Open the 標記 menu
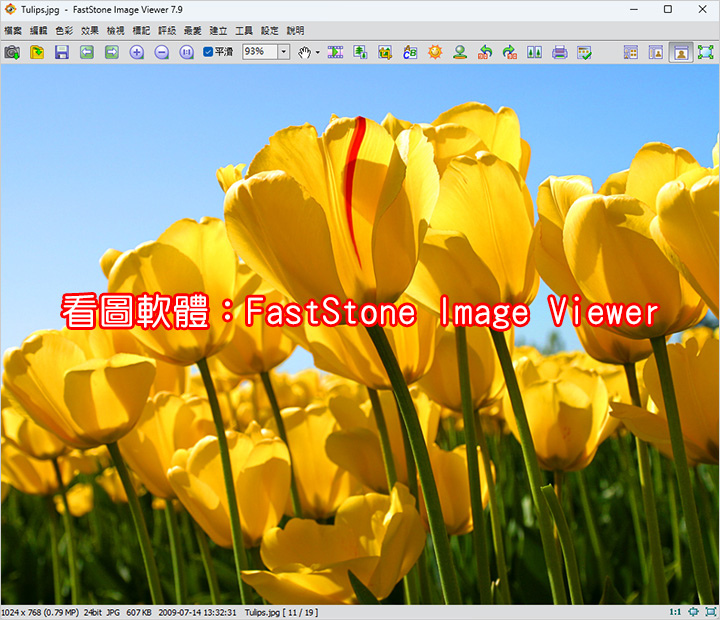This screenshot has height=620, width=720. tap(141, 31)
